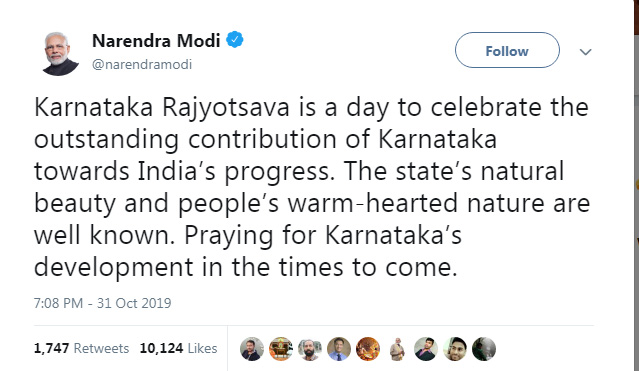Open second liker avatar with orange temple image
Screen dimensions: 639x371
pyautogui.click(x=281, y=349)
